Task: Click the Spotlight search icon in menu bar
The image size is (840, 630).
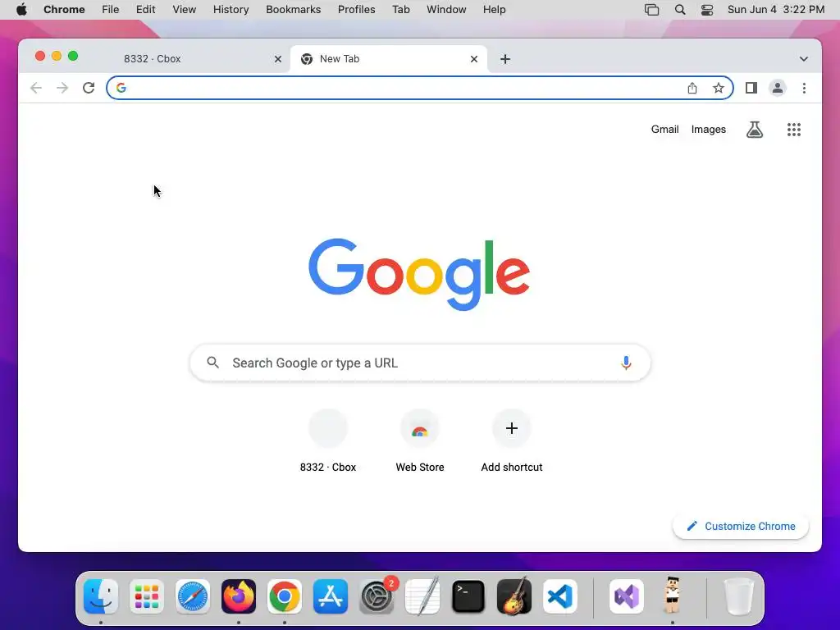Action: coord(680,10)
